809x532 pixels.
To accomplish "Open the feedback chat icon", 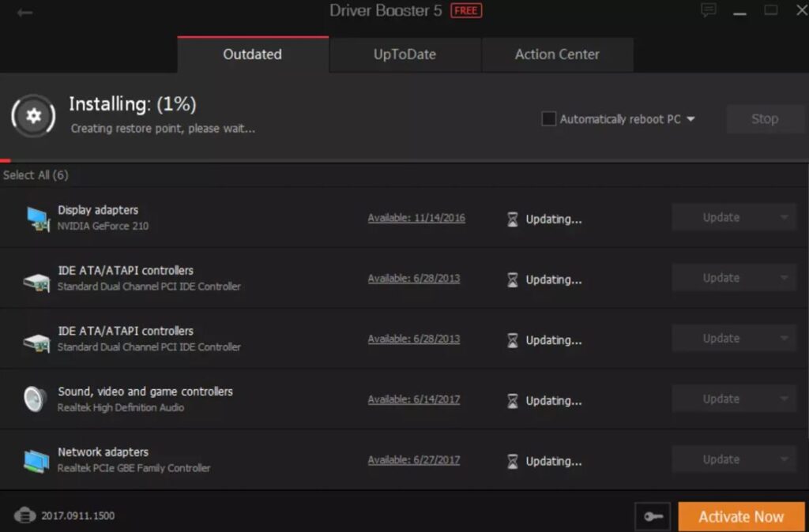I will [709, 10].
